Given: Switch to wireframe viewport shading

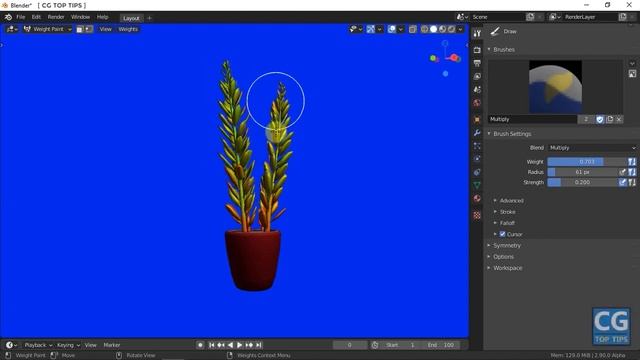Looking at the screenshot, I should [424, 29].
